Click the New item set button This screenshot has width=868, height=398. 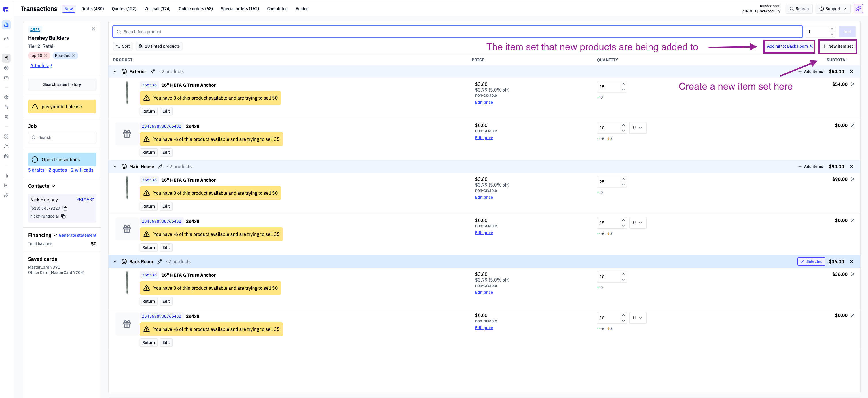[x=838, y=46]
